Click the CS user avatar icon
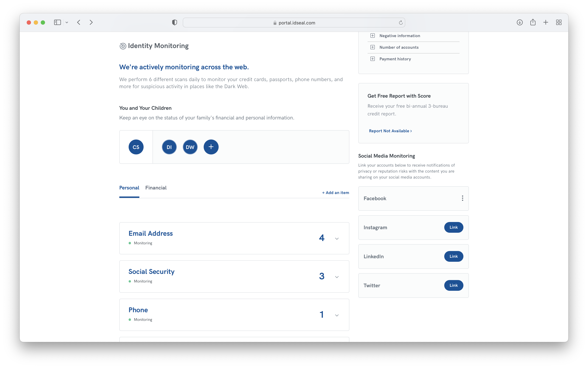 point(135,147)
